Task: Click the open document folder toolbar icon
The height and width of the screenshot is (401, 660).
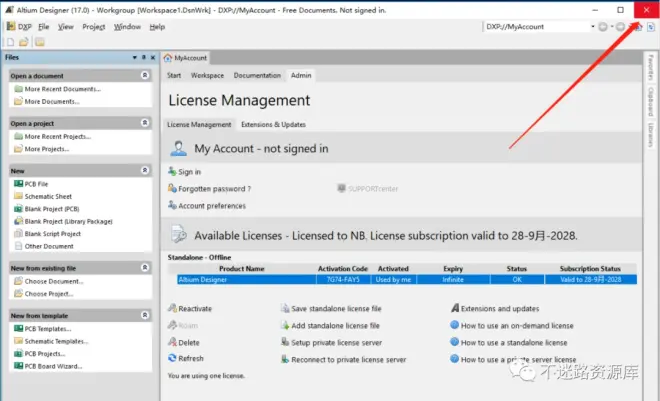Action: [x=24, y=42]
